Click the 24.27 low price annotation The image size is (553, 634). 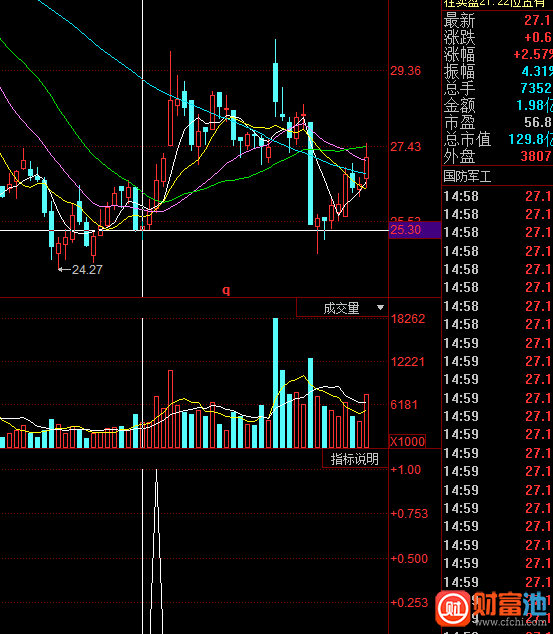coord(87,269)
